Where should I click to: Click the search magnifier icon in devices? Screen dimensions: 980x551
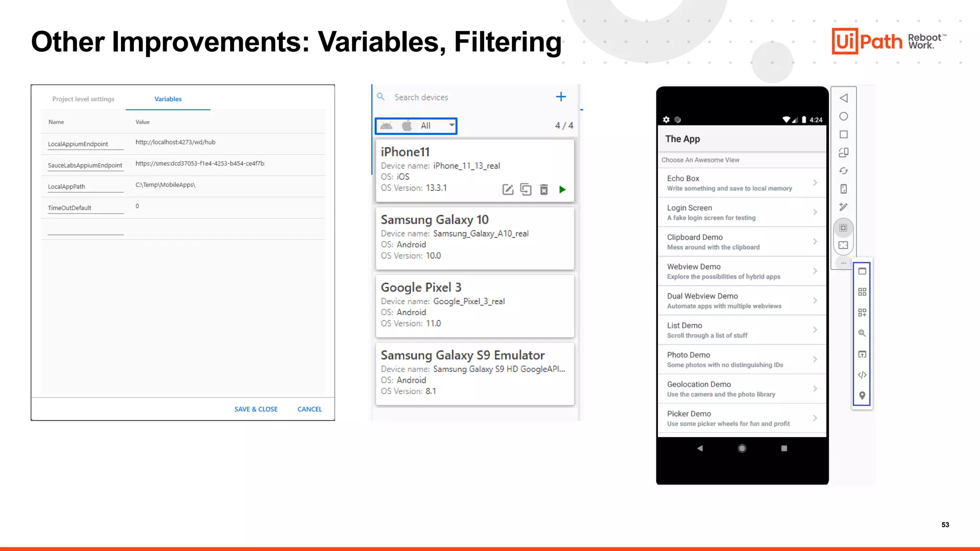point(381,97)
